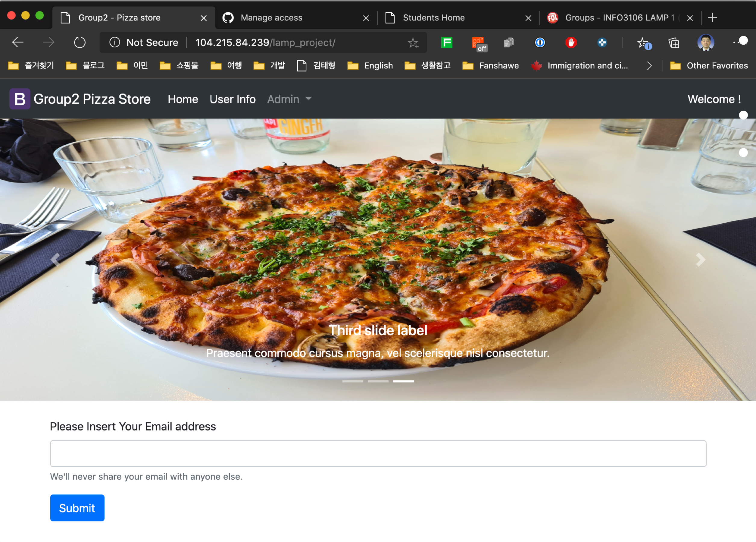Open the Collections icon
756x542 pixels.
coord(674,43)
